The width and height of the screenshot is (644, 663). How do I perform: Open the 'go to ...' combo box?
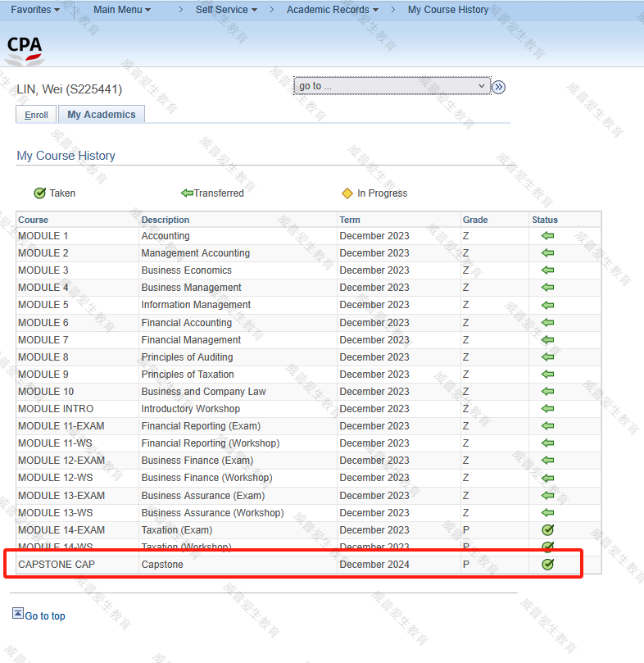coord(392,86)
